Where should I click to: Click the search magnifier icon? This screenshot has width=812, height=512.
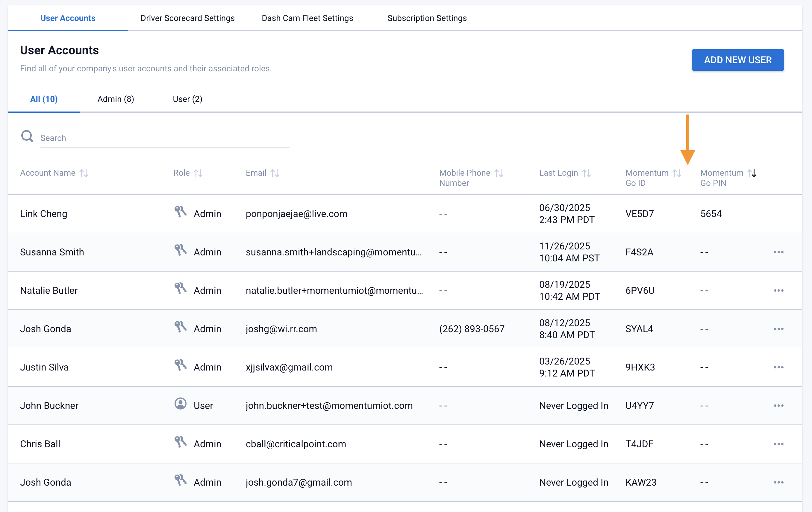click(x=27, y=136)
